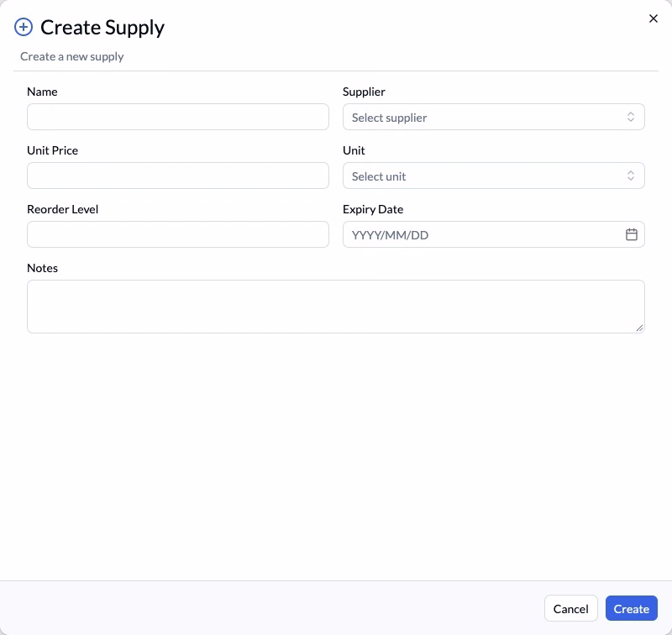Close the Create Supply dialog with X
Image resolution: width=672 pixels, height=635 pixels.
[654, 18]
